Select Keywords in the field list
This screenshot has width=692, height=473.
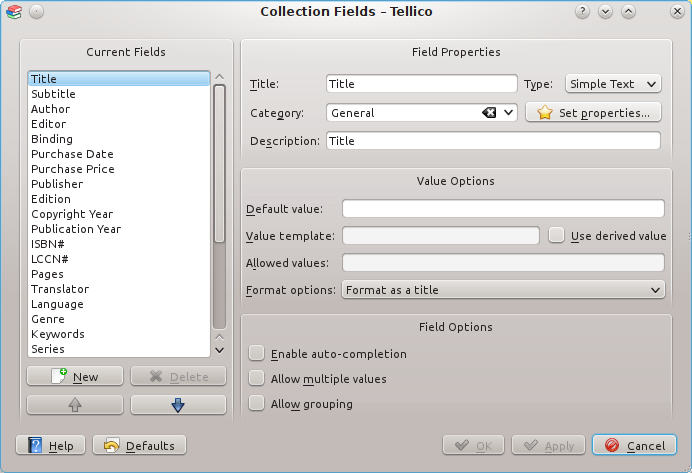(119, 334)
